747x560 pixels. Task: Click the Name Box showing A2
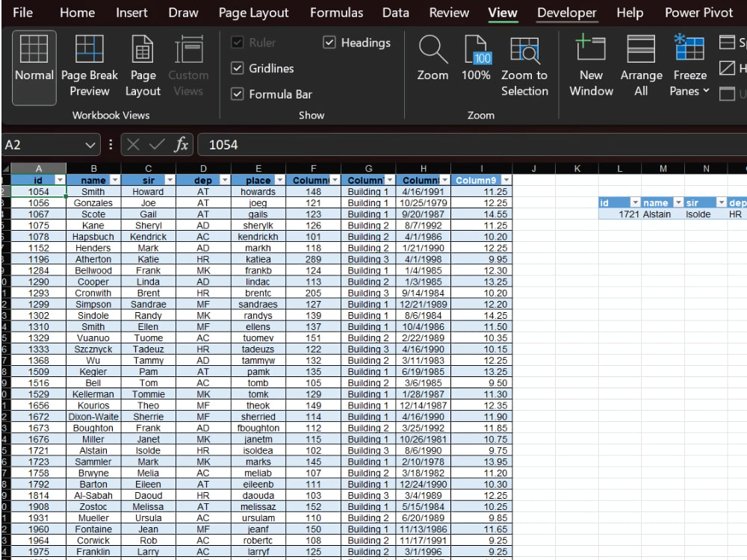(x=42, y=145)
